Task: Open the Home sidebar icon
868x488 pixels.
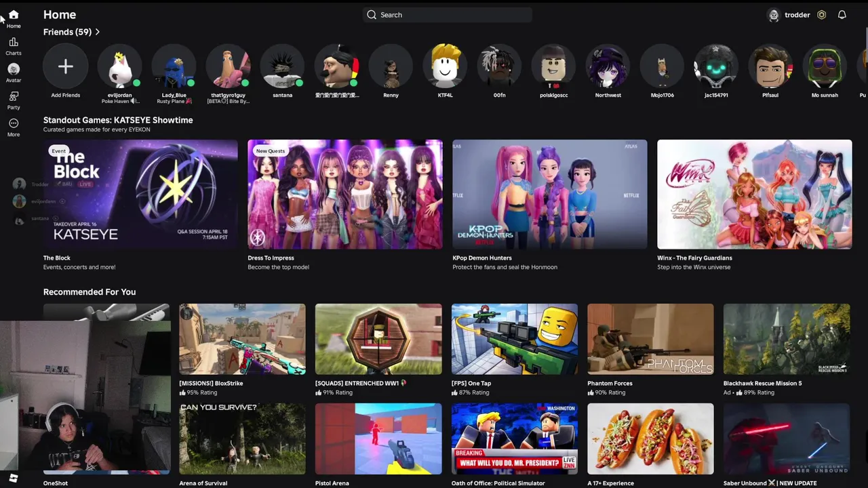Action: click(14, 14)
